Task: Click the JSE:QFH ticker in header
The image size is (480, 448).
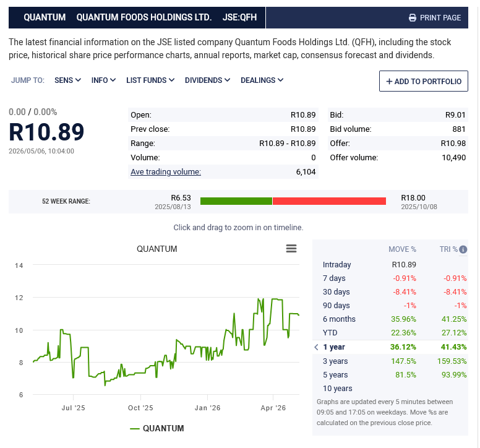Action: 239,17
